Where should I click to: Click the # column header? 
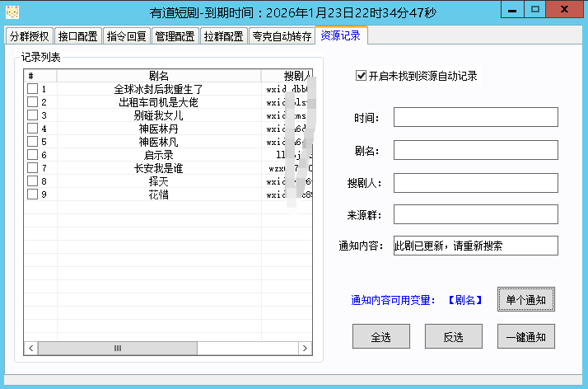point(40,76)
